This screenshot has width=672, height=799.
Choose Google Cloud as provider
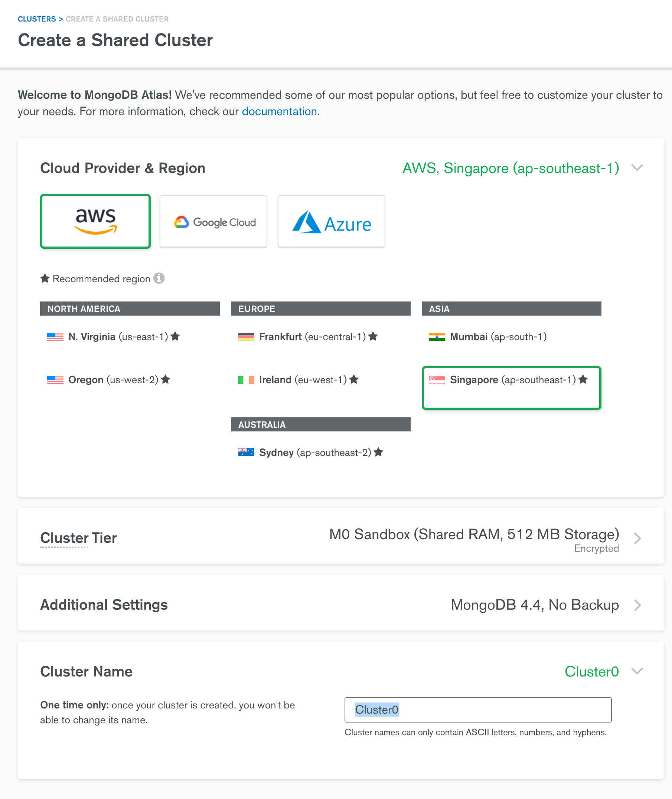point(213,221)
